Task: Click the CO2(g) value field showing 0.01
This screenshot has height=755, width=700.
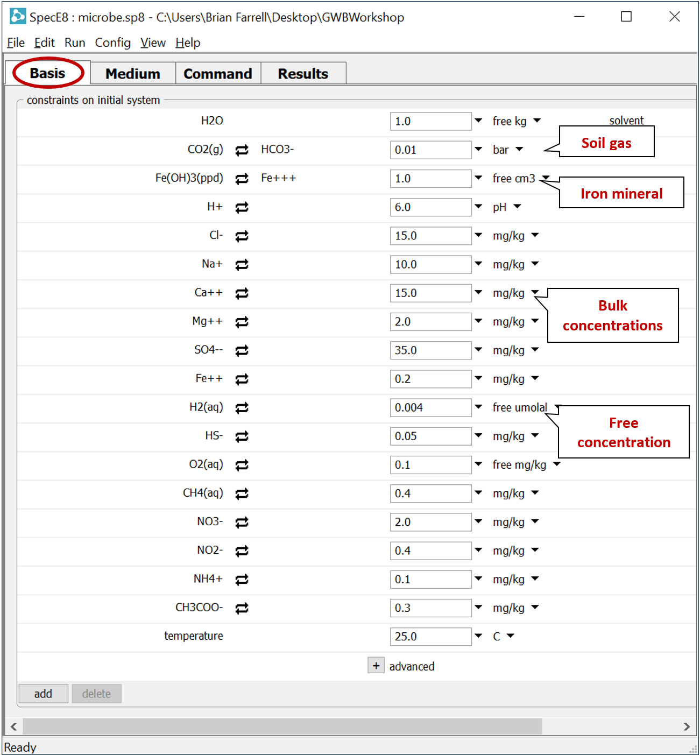Action: coord(430,150)
